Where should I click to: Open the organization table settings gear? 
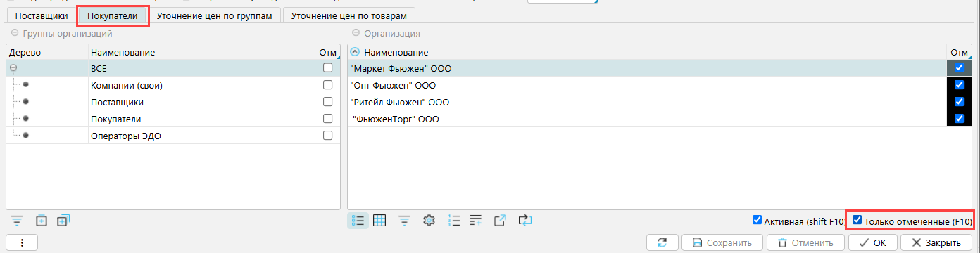click(x=428, y=221)
